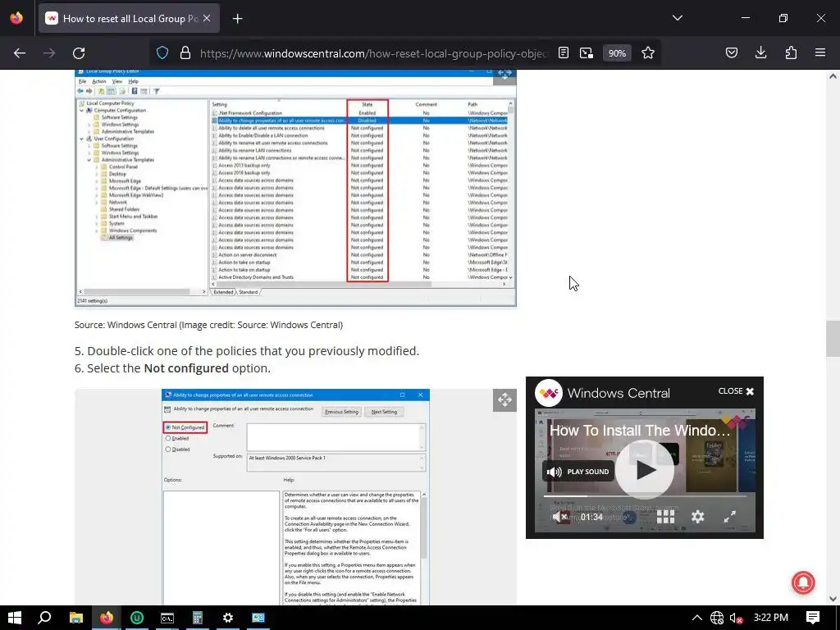840x630 pixels.
Task: Open Command Prompt from taskbar
Action: coord(167,618)
